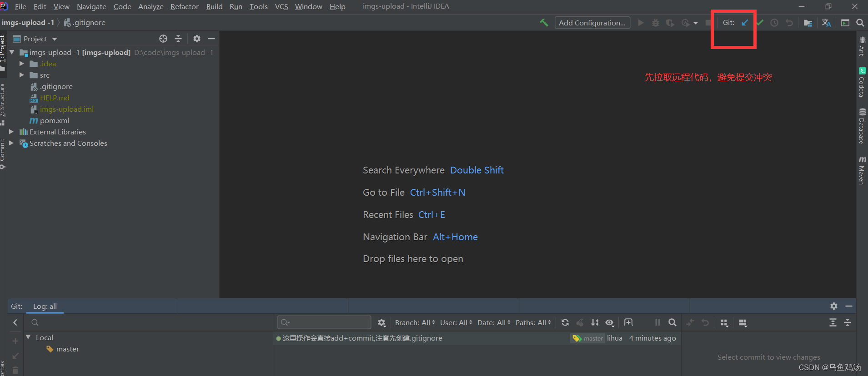The width and height of the screenshot is (868, 376).
Task: Click the green Build Project hammer icon
Action: pos(544,23)
